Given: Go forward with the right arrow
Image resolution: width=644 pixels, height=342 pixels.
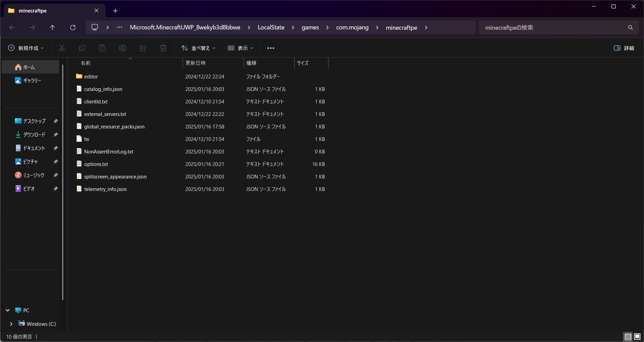Looking at the screenshot, I should point(32,27).
